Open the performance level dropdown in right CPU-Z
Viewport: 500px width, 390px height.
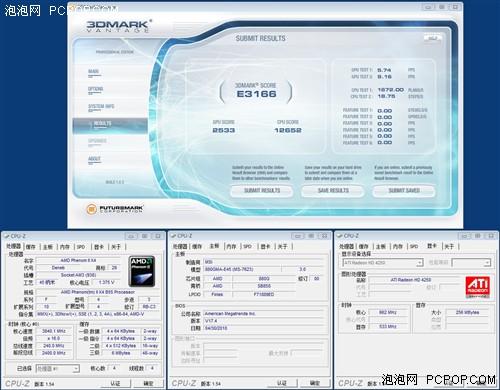click(x=471, y=263)
